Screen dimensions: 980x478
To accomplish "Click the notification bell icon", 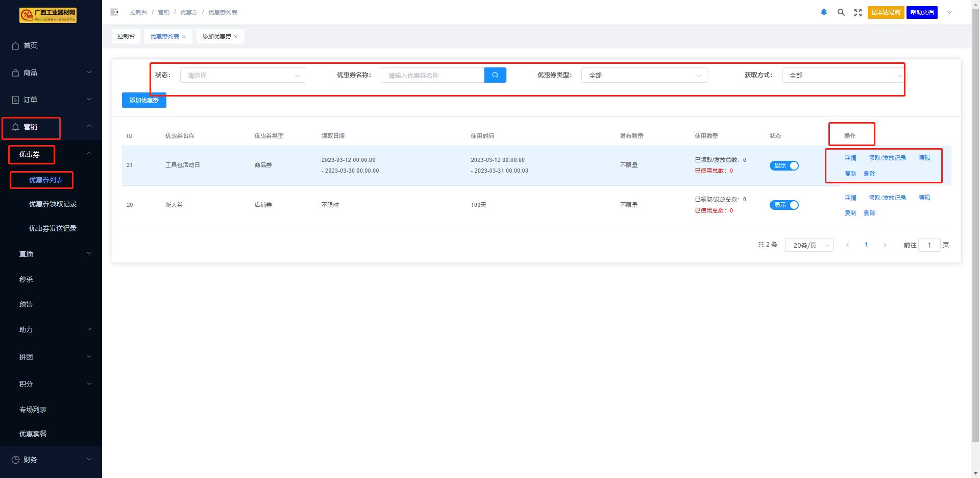I will point(823,12).
